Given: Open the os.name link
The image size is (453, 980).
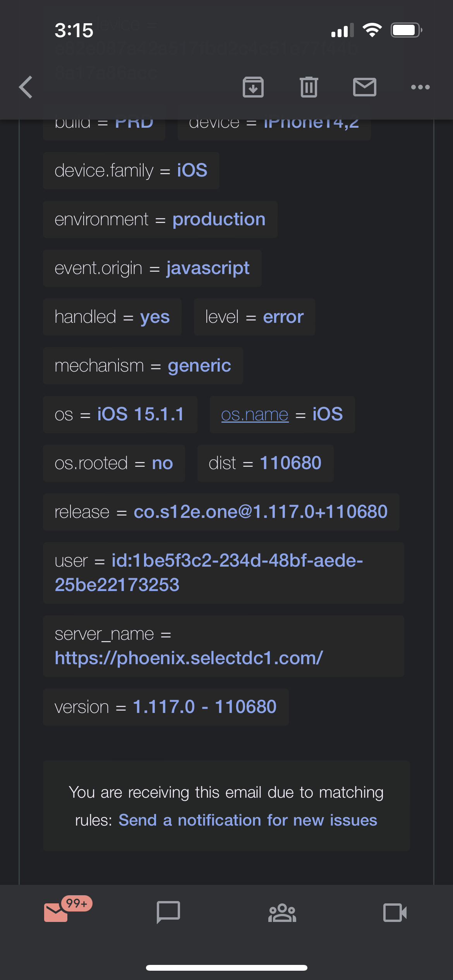Looking at the screenshot, I should tap(255, 415).
